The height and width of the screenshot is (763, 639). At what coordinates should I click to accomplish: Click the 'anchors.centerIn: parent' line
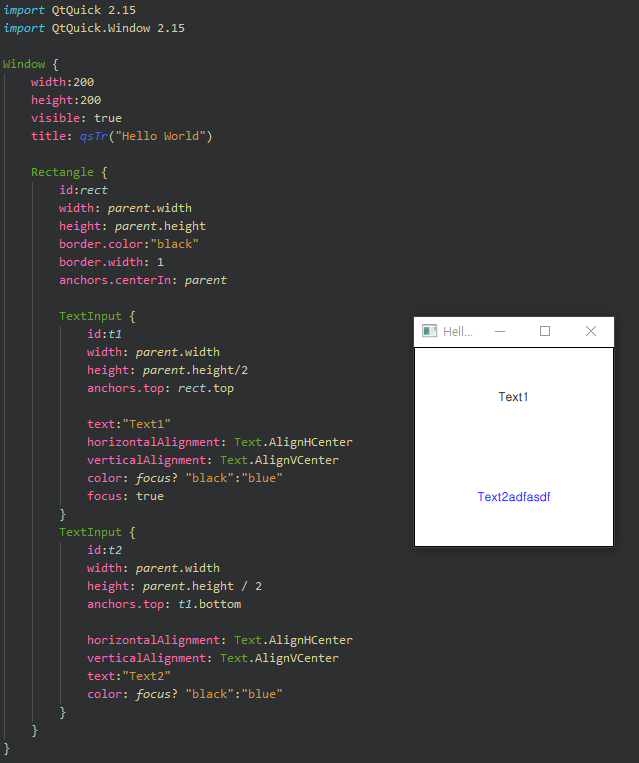coord(143,280)
